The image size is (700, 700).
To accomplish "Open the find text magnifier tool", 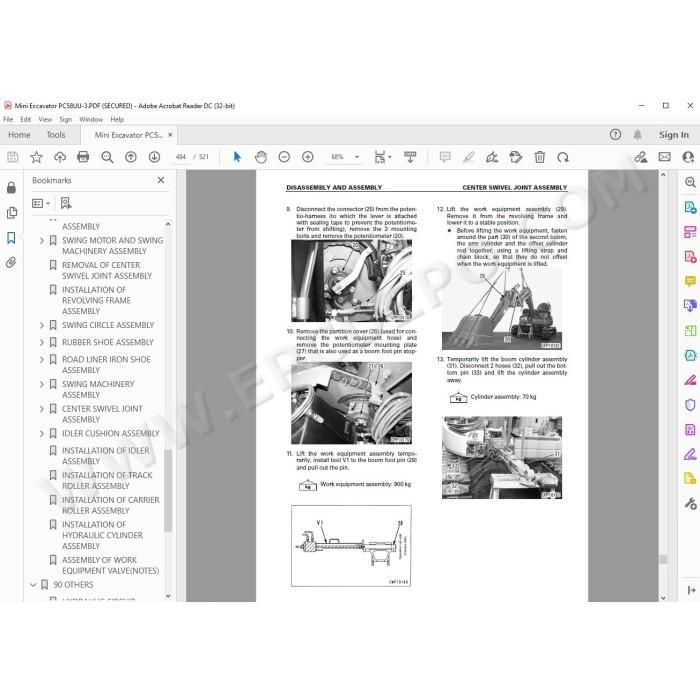I will (107, 157).
